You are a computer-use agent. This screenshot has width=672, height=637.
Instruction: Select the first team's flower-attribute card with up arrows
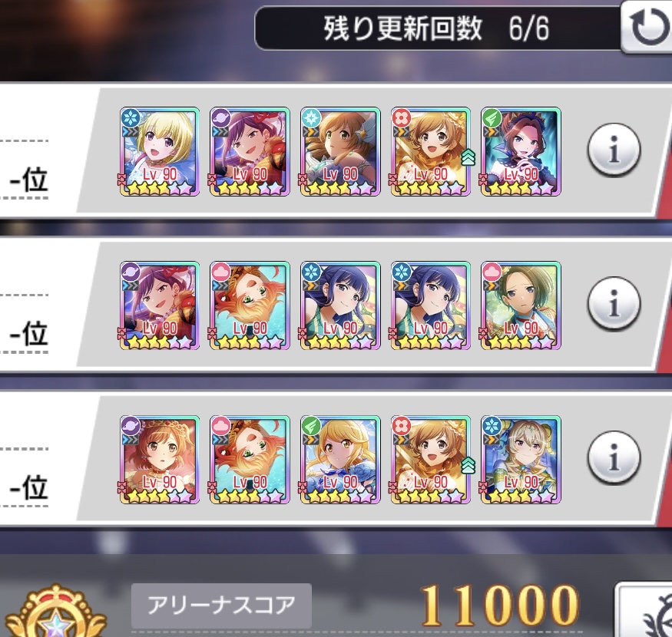click(432, 152)
